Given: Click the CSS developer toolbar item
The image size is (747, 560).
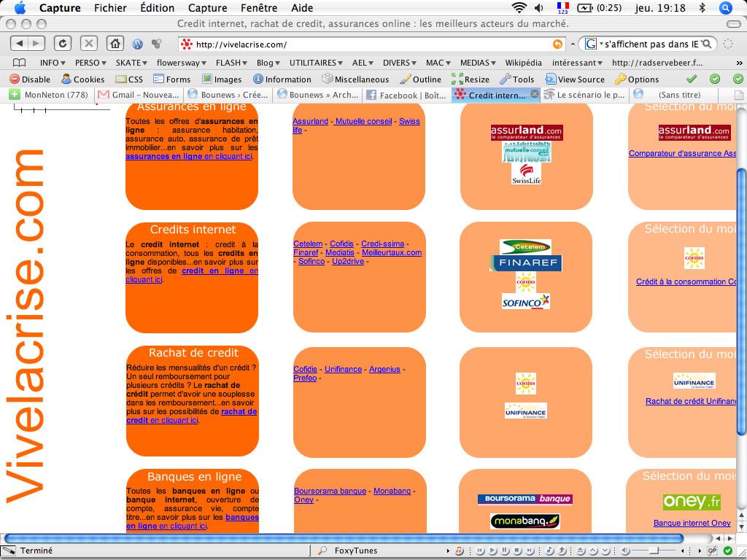Looking at the screenshot, I should coord(129,79).
